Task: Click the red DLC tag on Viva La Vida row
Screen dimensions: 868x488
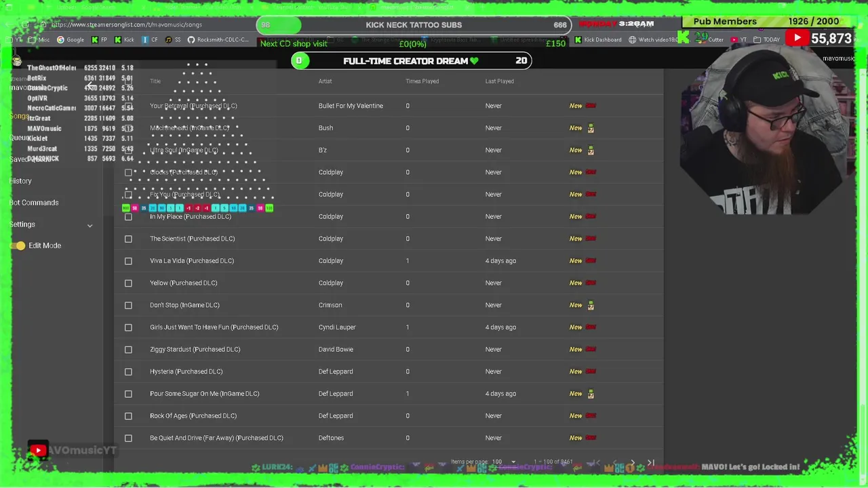Action: pyautogui.click(x=591, y=261)
